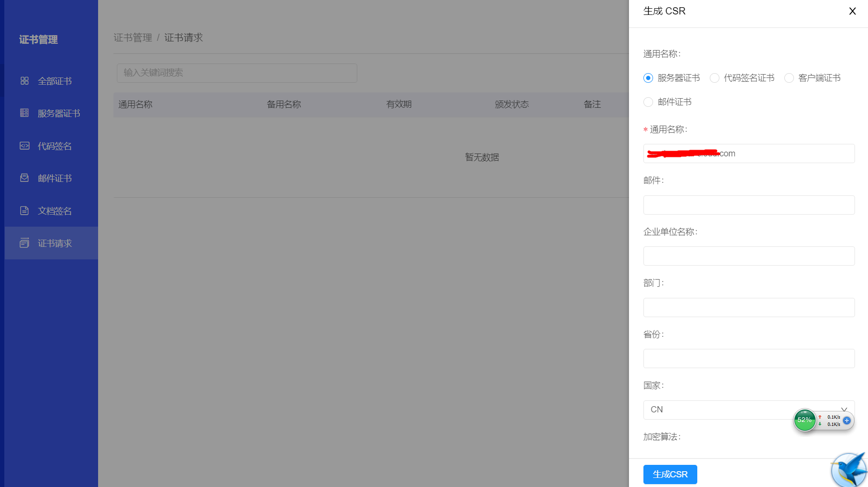Click the 文档签名 document icon in sidebar
Image resolution: width=868 pixels, height=487 pixels.
point(25,211)
